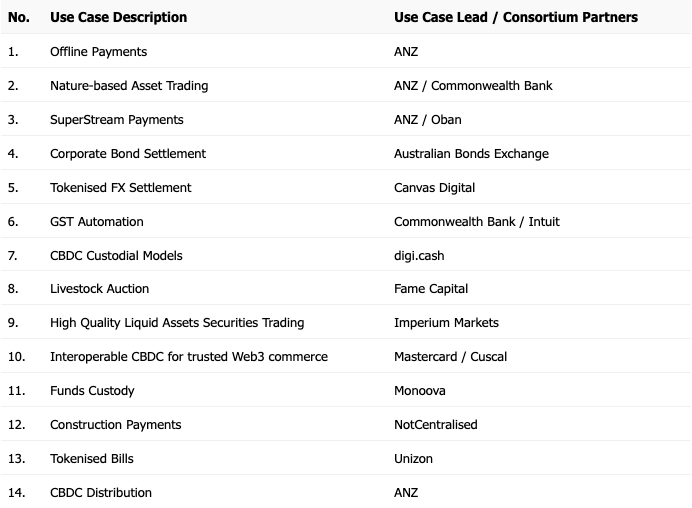This screenshot has width=692, height=508.
Task: Click 'High Quality Liquid Assets Securities Trading'
Action: pos(177,323)
